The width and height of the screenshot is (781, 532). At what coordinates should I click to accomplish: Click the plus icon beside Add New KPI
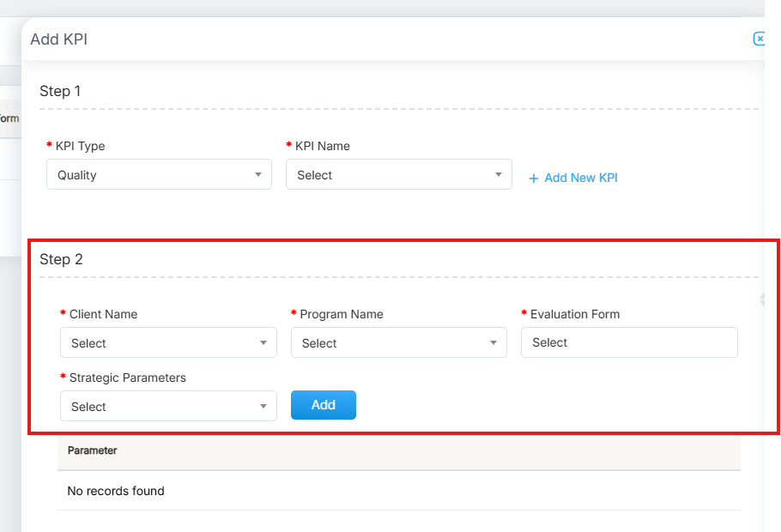(x=534, y=178)
